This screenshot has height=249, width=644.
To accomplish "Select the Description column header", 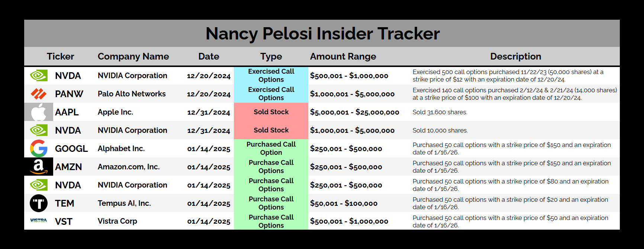I will 515,57.
